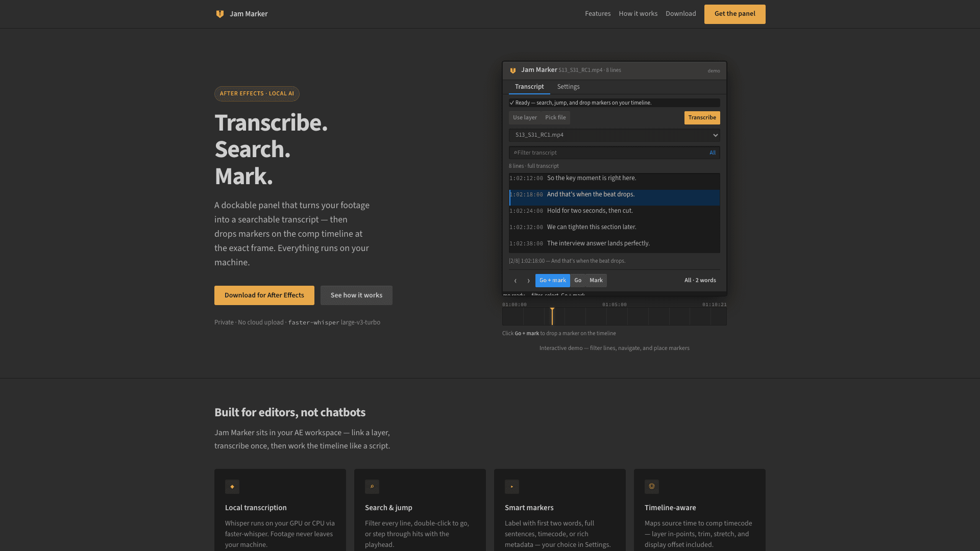Switch to the Settings tab
Screen dimensions: 980x551
pos(568,87)
